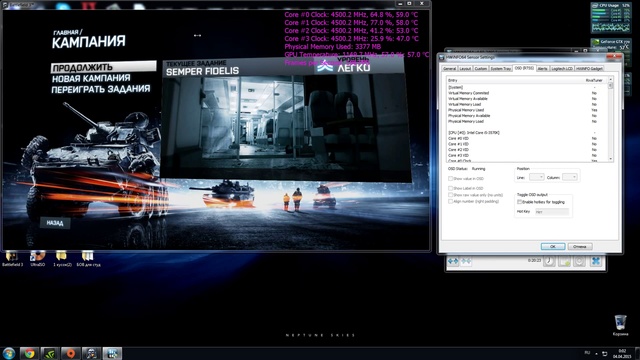Open the Windows Start menu
This screenshot has width=640, height=360.
[9, 353]
